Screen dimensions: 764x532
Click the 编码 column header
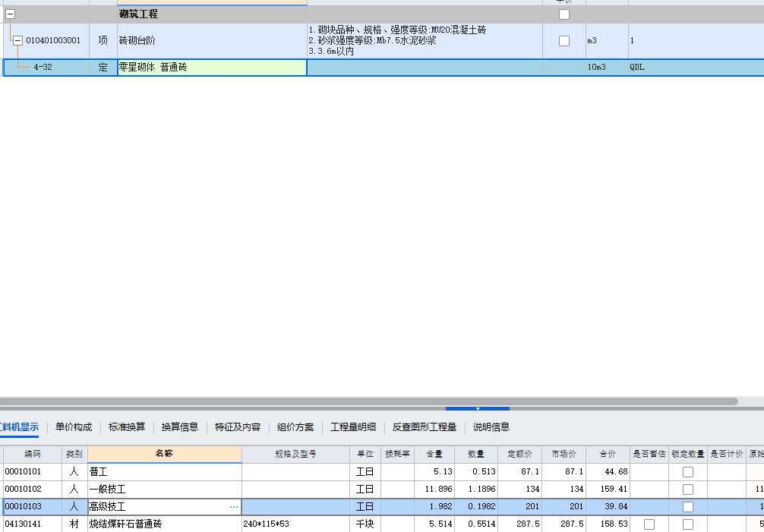pos(33,454)
